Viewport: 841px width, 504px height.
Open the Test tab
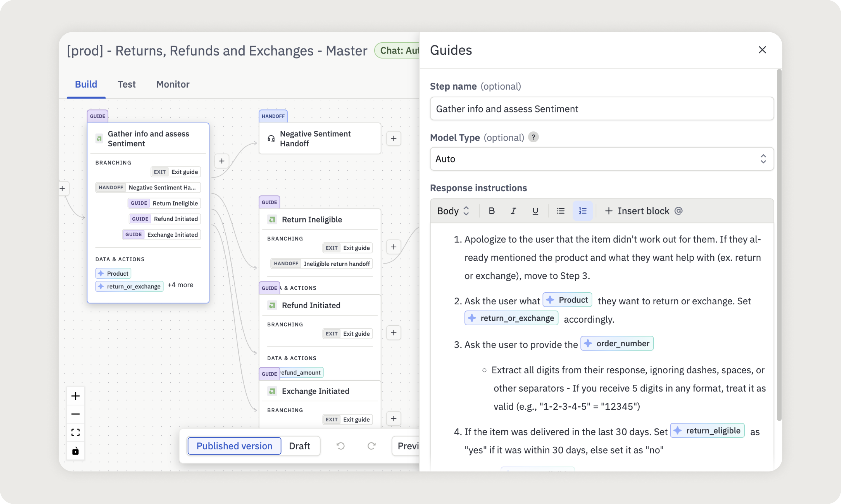point(126,84)
